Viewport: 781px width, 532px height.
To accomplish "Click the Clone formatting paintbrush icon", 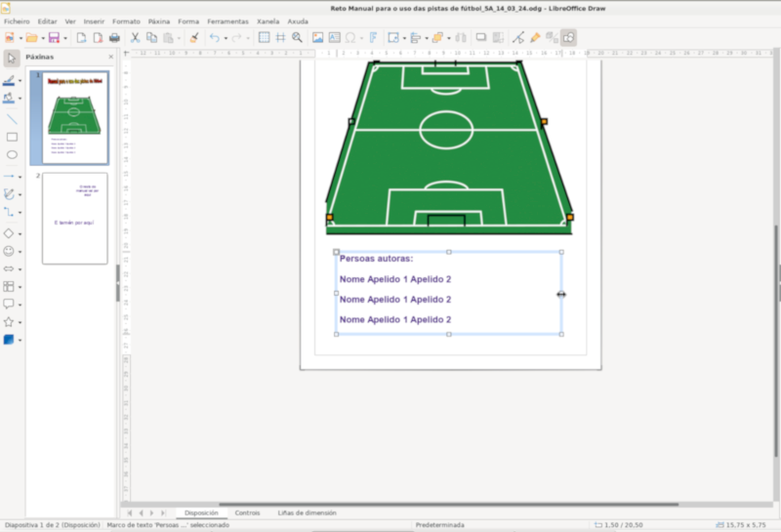I will (x=193, y=37).
